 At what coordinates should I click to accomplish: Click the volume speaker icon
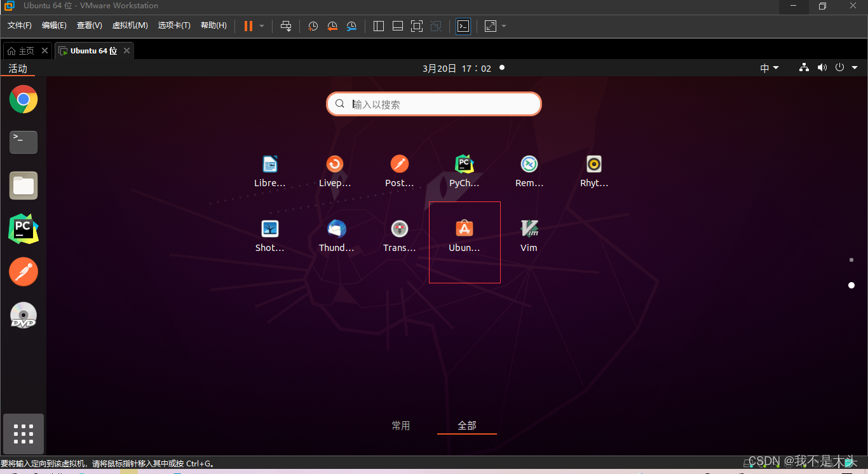coord(822,67)
